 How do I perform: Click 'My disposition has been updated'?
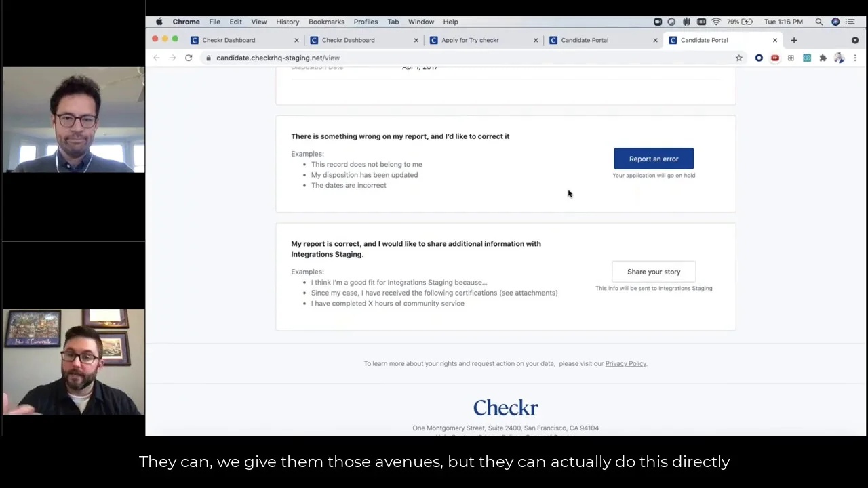pyautogui.click(x=364, y=175)
